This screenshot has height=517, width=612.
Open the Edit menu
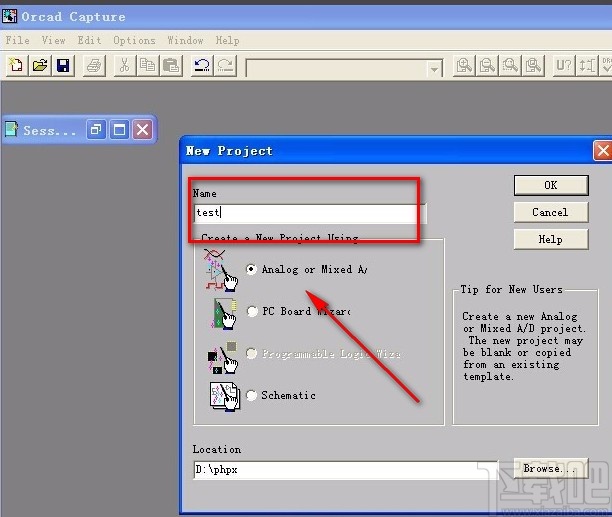coord(89,40)
